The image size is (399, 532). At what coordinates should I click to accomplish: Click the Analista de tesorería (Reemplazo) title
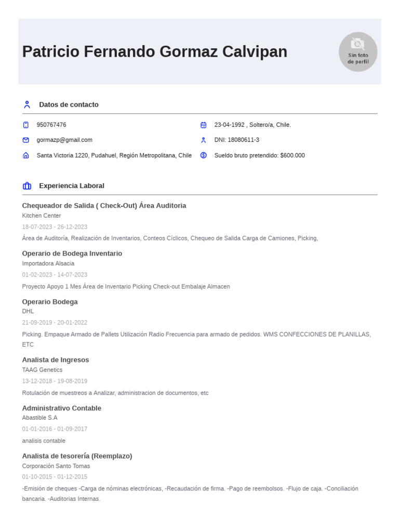(77, 456)
